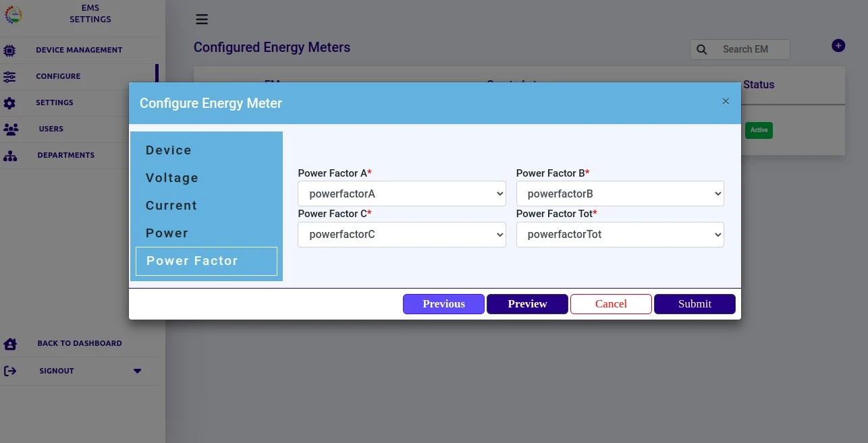Click the Configured Energy Meters heading

coord(272,47)
